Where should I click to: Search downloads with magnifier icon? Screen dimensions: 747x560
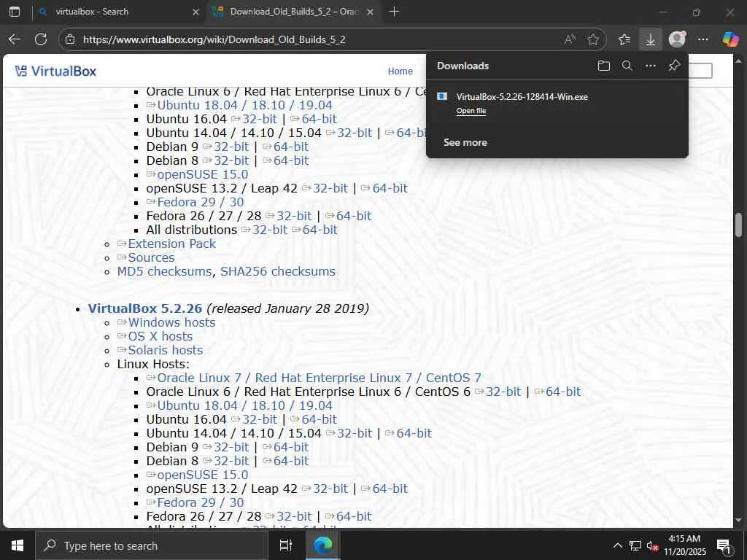click(627, 66)
